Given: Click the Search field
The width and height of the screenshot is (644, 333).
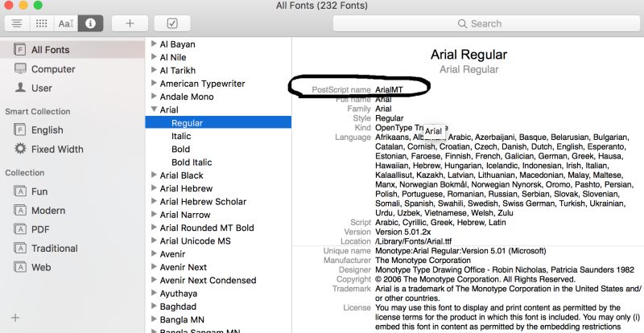Looking at the screenshot, I should point(486,23).
